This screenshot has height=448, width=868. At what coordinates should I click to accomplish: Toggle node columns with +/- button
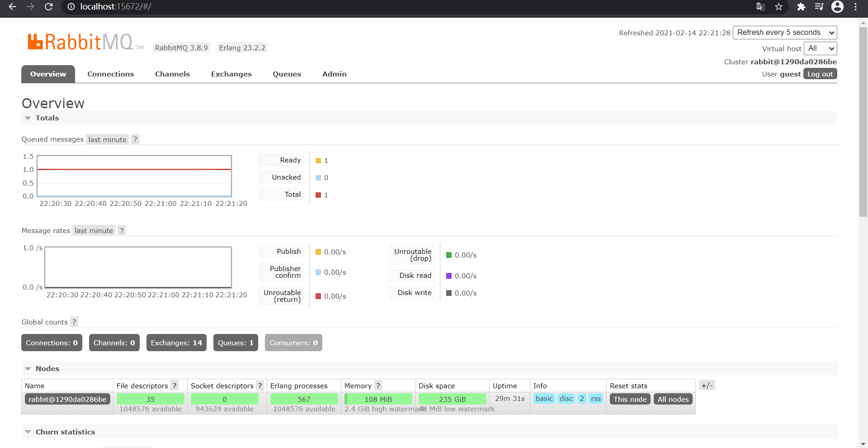(707, 386)
